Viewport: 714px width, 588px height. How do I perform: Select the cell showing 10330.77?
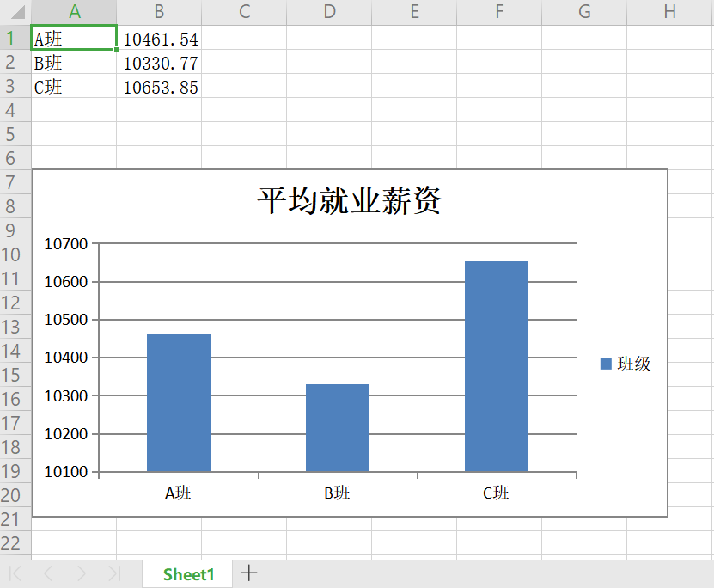pyautogui.click(x=158, y=62)
